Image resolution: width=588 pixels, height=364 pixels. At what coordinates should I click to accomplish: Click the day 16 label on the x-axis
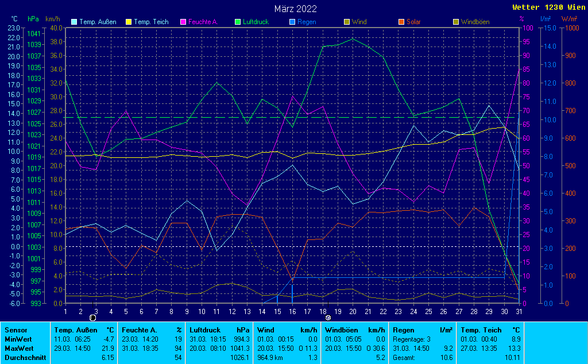click(x=292, y=312)
